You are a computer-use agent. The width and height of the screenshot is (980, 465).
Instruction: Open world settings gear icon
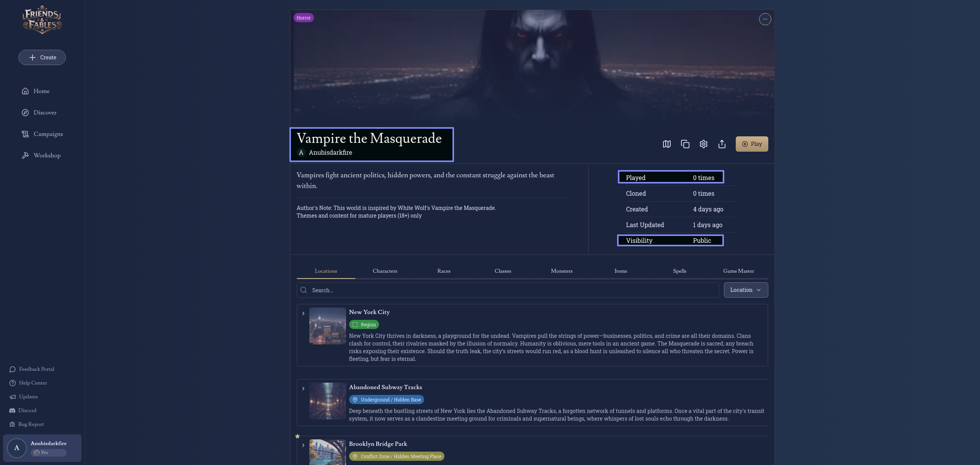point(703,144)
